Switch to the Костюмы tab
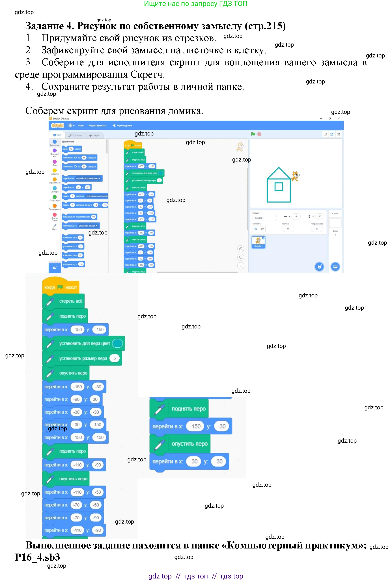 point(76,135)
